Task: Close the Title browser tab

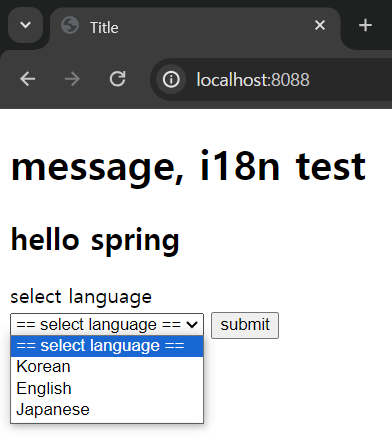Action: coord(320,25)
